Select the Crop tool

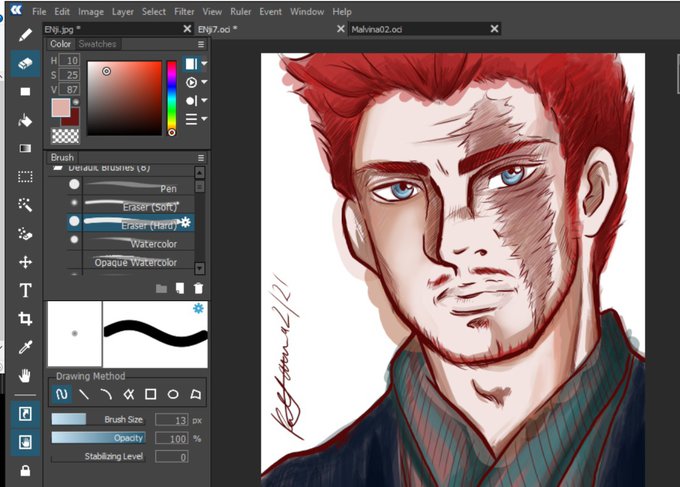coord(25,319)
